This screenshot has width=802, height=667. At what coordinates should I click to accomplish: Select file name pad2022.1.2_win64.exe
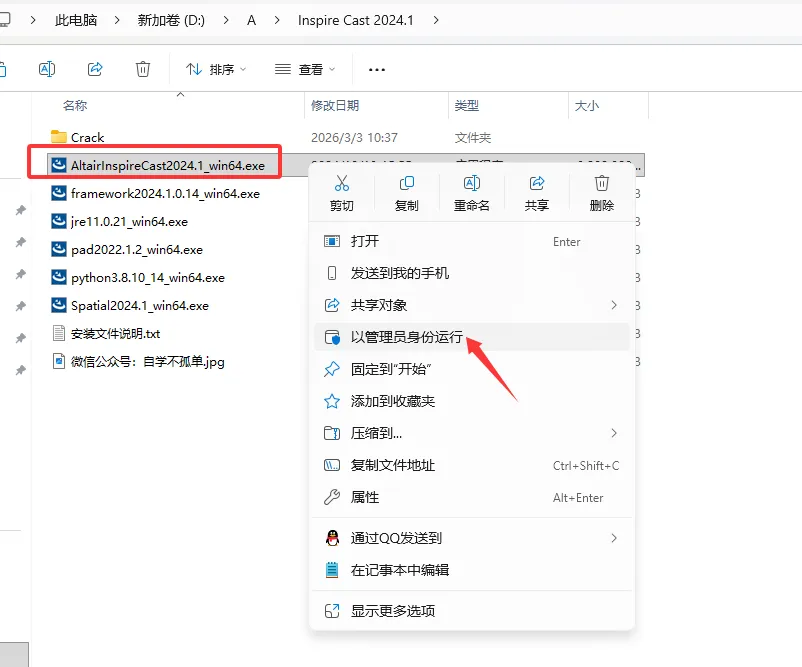tap(137, 250)
